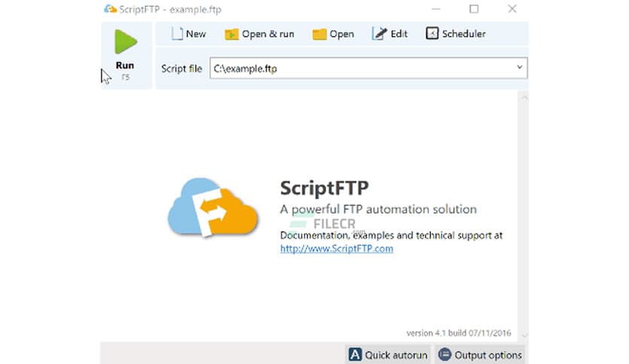Click the large ScriptFTP heading

click(x=324, y=188)
